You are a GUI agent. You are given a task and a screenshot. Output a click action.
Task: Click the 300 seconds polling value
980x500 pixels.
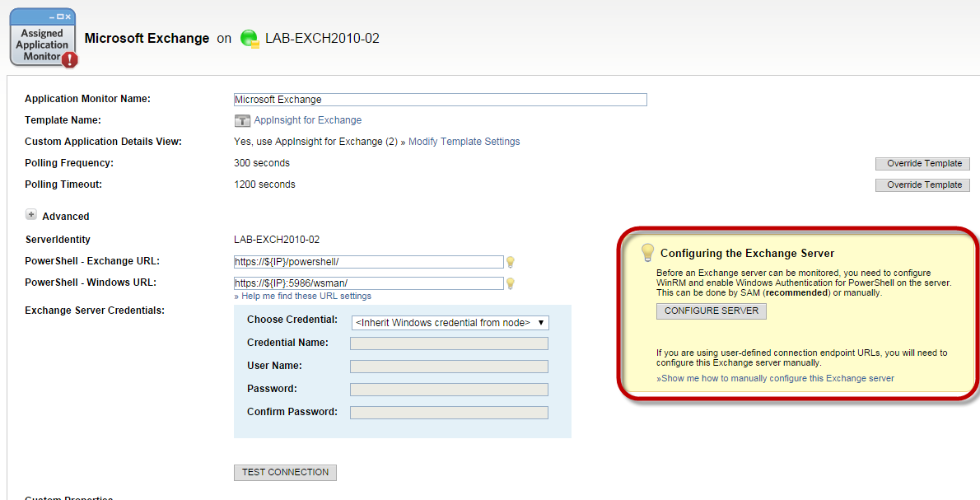(262, 163)
